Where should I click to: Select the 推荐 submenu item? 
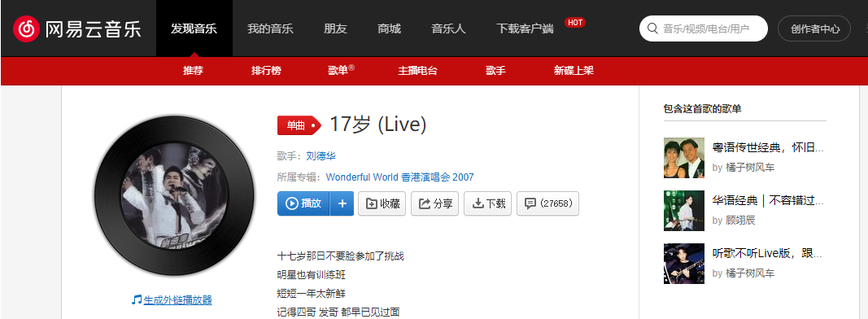point(193,70)
